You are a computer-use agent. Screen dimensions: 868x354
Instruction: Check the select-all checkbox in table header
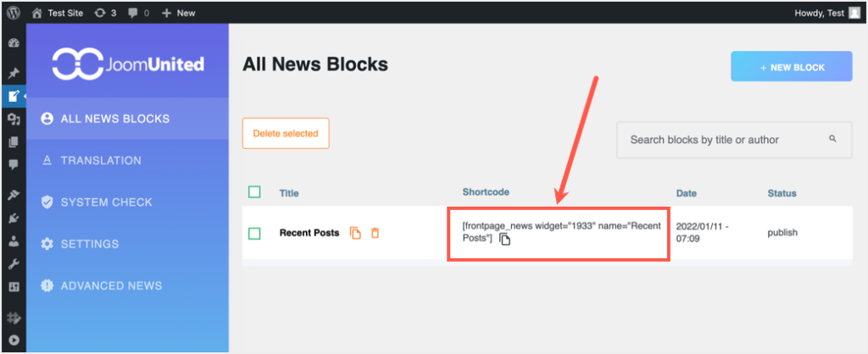coord(254,192)
